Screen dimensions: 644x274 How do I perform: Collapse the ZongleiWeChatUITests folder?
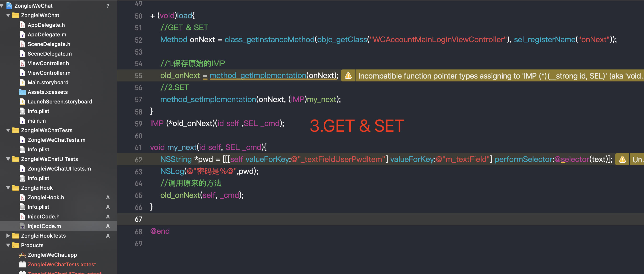click(x=8, y=159)
